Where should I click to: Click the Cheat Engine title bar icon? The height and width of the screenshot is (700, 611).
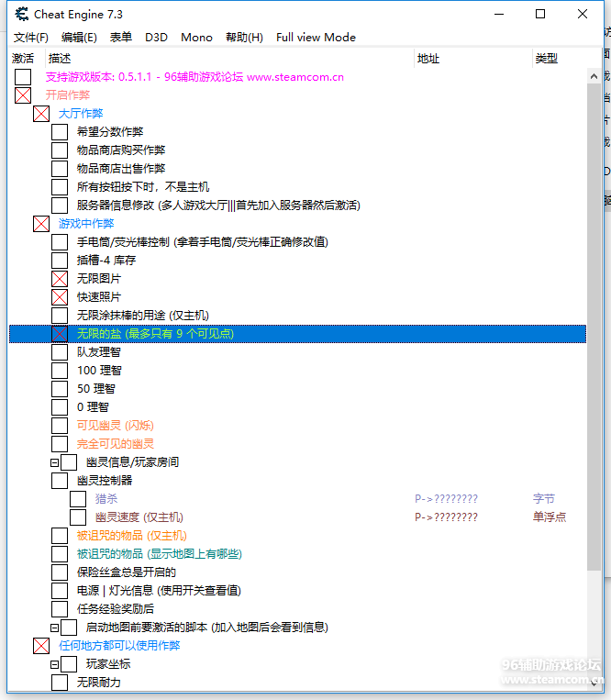(21, 15)
